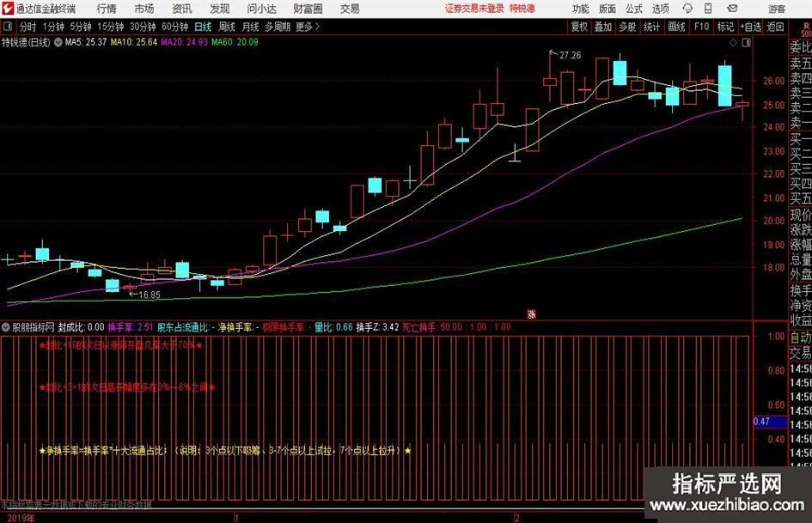Click the 股东占流通比 indicator label

(x=183, y=327)
